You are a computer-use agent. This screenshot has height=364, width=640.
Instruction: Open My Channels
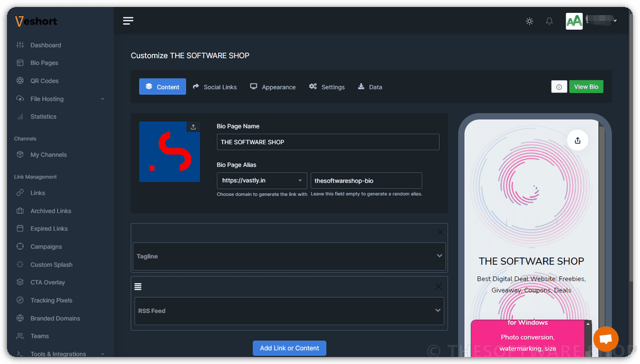(48, 155)
